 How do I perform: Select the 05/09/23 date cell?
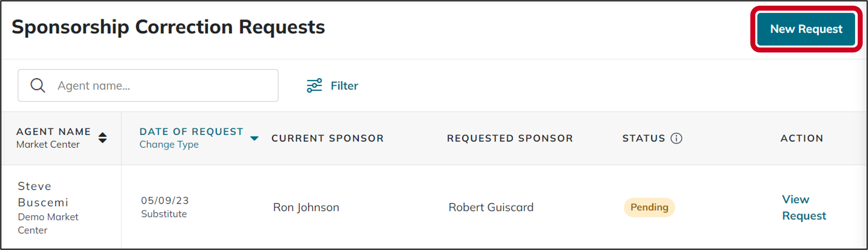[x=165, y=200]
